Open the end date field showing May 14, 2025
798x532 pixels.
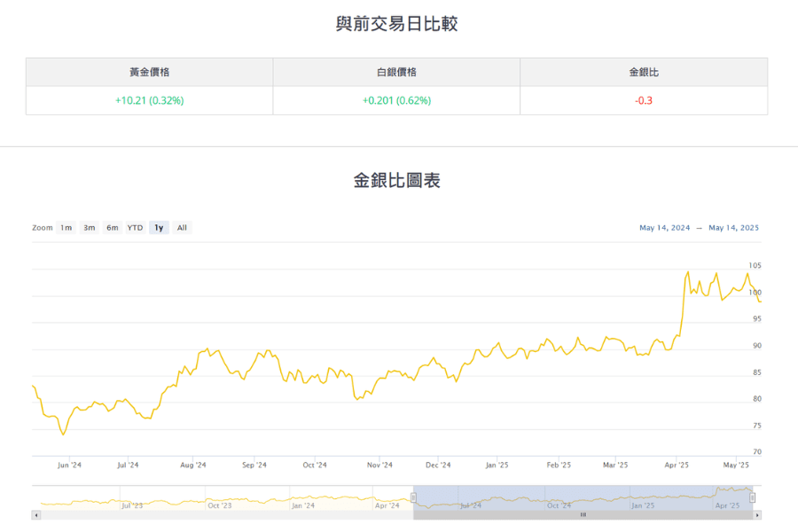click(736, 227)
